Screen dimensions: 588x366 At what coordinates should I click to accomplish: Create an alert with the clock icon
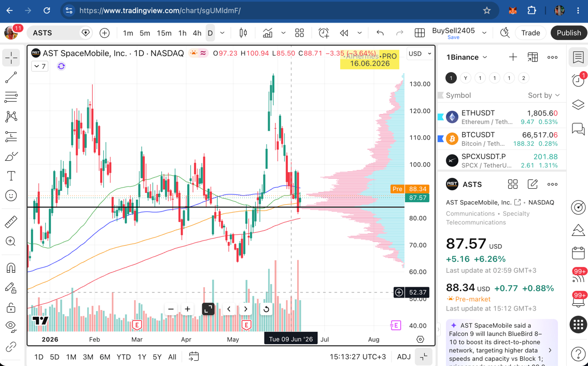point(324,33)
